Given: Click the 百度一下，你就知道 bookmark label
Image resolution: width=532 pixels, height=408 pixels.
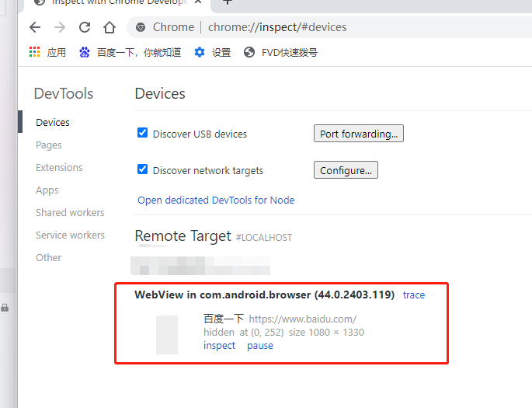Looking at the screenshot, I should tap(139, 53).
